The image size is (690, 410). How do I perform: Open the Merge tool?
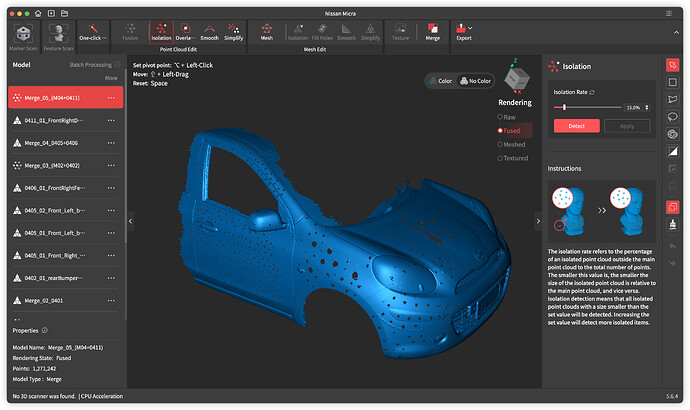pyautogui.click(x=433, y=33)
